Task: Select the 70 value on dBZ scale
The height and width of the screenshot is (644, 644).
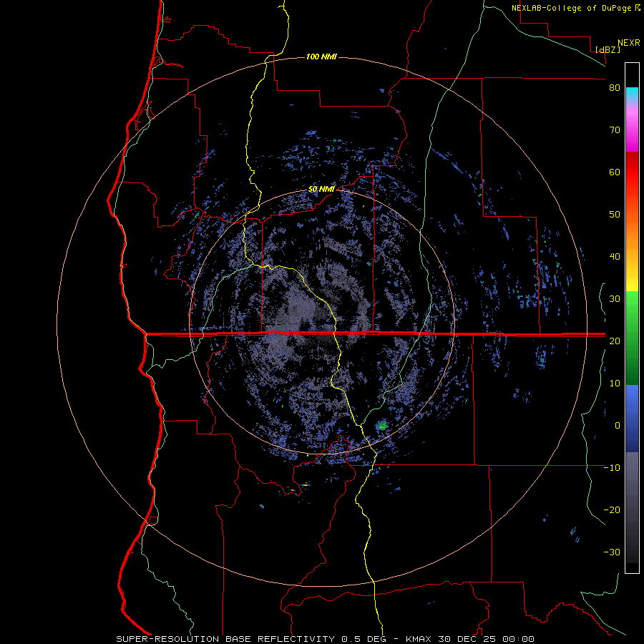Action: tap(615, 130)
